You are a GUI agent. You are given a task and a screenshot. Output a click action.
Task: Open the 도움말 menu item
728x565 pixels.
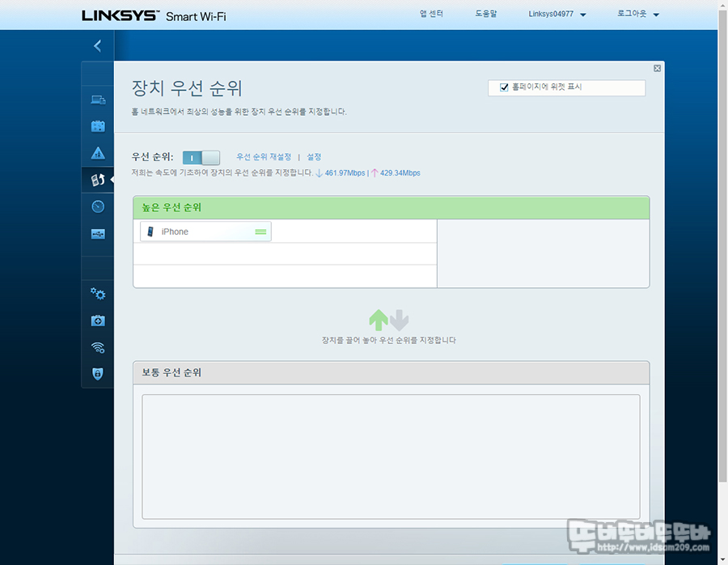click(x=485, y=14)
